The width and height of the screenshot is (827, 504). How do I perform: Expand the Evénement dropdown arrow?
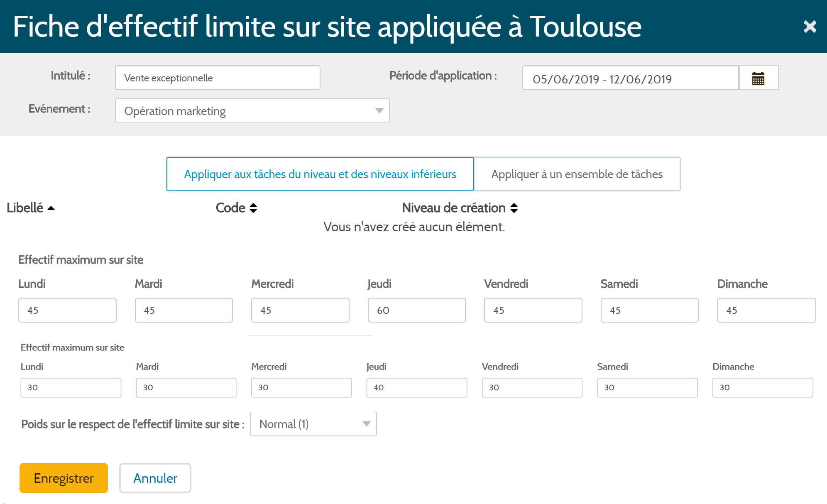[379, 111]
